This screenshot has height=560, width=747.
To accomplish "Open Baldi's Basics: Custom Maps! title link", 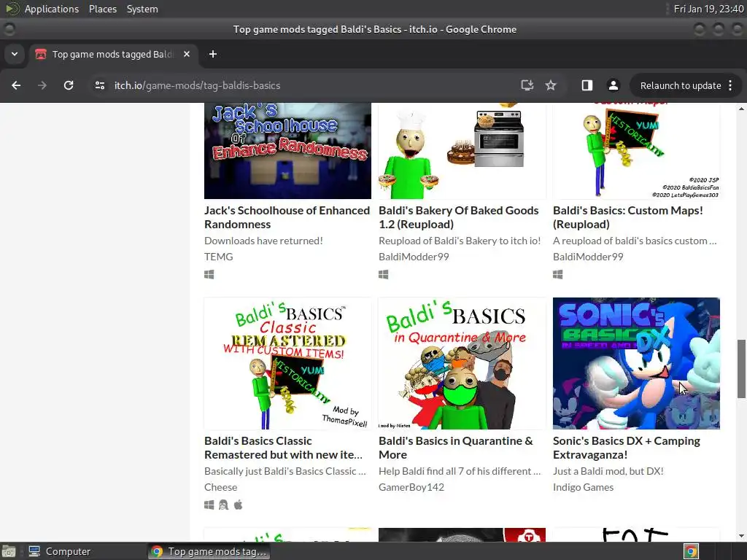I will click(628, 217).
